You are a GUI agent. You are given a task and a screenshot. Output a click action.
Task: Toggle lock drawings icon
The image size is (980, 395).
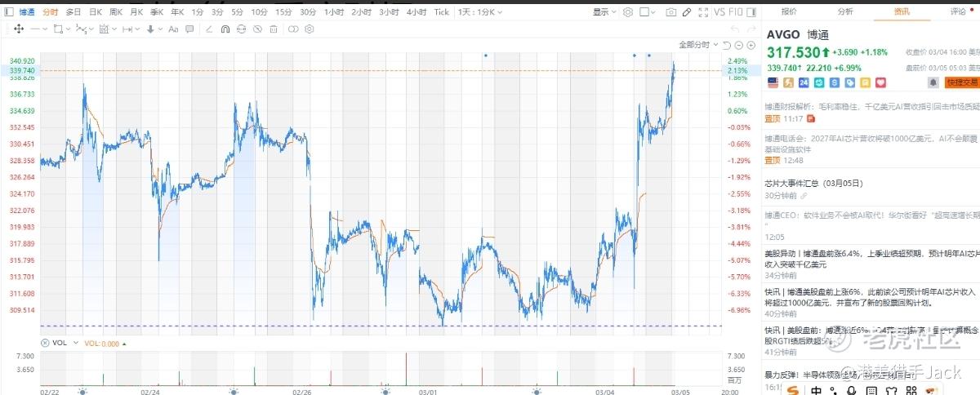(x=242, y=29)
